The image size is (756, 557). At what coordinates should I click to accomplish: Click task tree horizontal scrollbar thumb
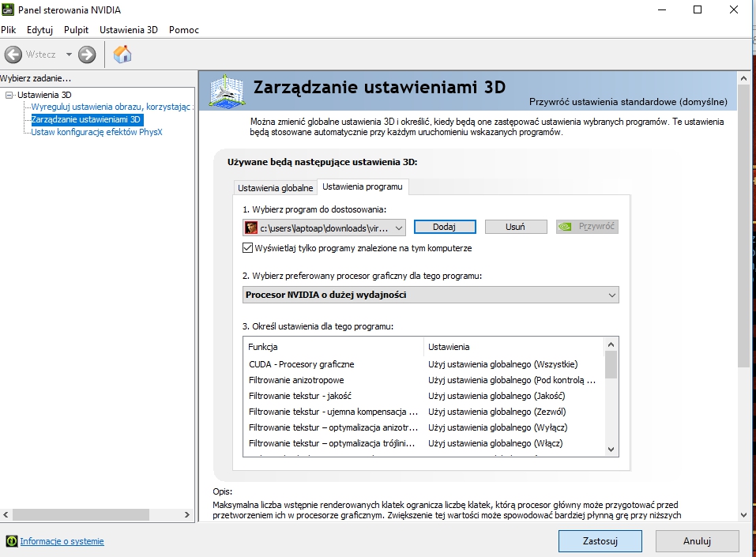click(81, 515)
